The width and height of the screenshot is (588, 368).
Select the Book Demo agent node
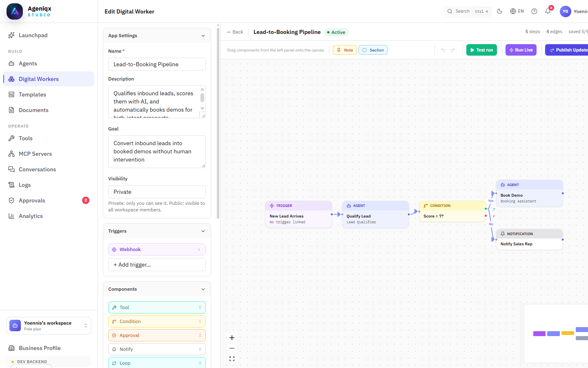coord(529,193)
